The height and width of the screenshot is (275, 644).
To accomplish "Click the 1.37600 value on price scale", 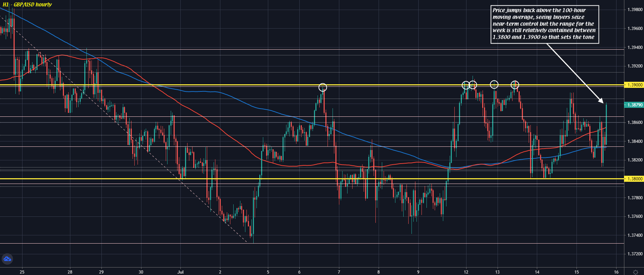I will tap(635, 216).
